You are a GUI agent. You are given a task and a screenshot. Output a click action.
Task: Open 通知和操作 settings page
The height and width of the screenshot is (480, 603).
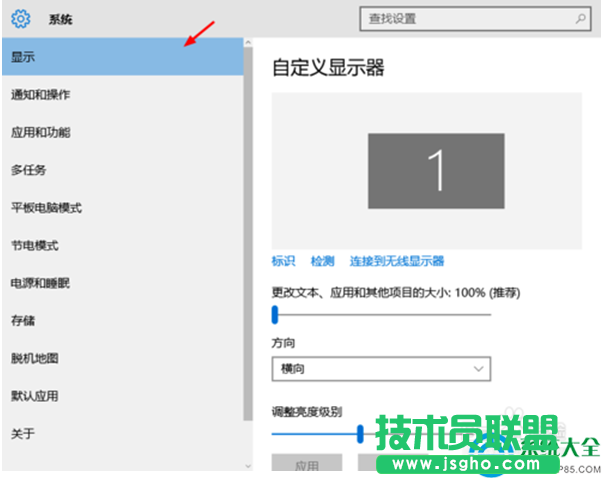coord(123,94)
